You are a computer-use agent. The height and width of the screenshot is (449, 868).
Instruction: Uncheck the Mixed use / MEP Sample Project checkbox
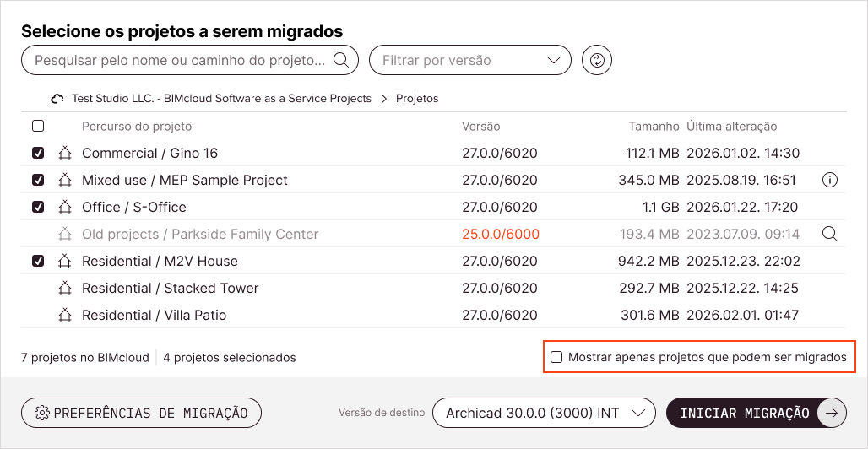38,180
